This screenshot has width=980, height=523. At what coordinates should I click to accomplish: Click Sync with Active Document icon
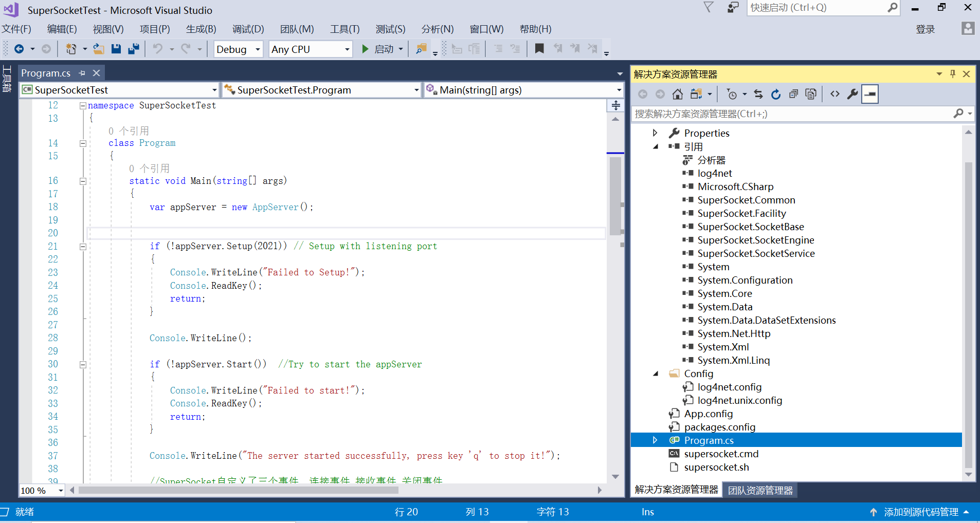pos(758,94)
